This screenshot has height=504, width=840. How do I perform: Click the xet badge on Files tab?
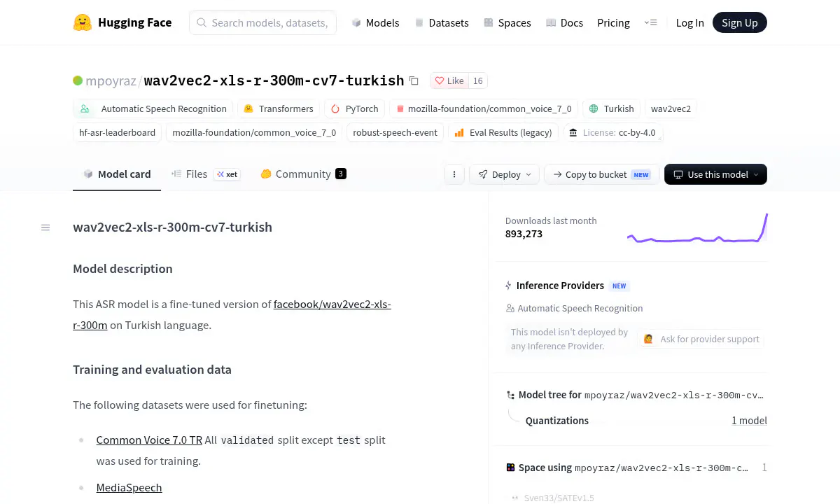(x=227, y=174)
